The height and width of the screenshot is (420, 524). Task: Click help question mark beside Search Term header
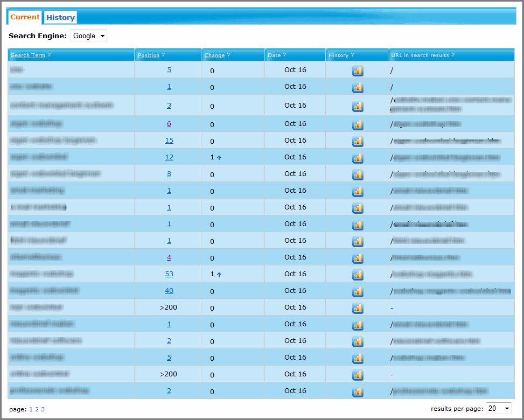49,55
